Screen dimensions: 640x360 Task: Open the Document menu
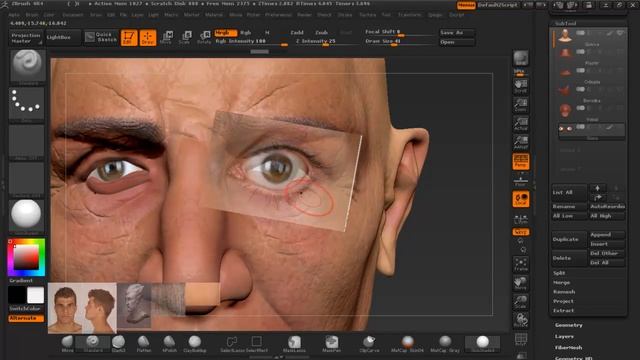click(x=73, y=15)
